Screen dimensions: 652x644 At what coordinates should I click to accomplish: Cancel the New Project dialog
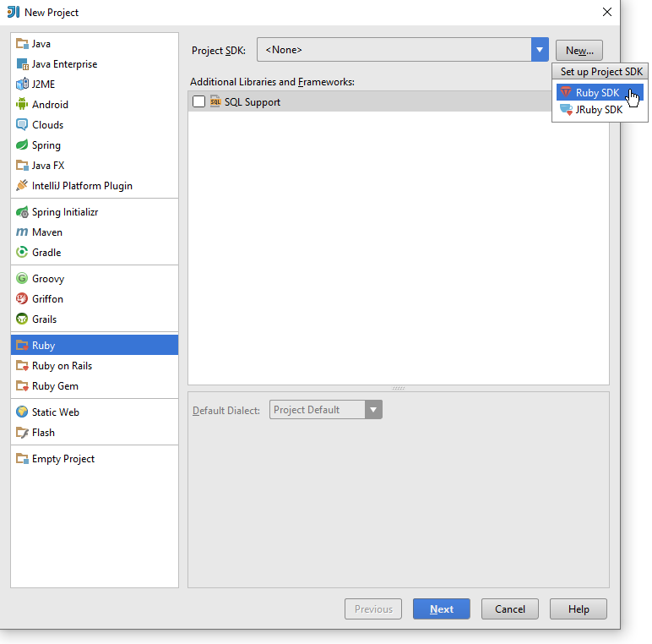pyautogui.click(x=510, y=609)
